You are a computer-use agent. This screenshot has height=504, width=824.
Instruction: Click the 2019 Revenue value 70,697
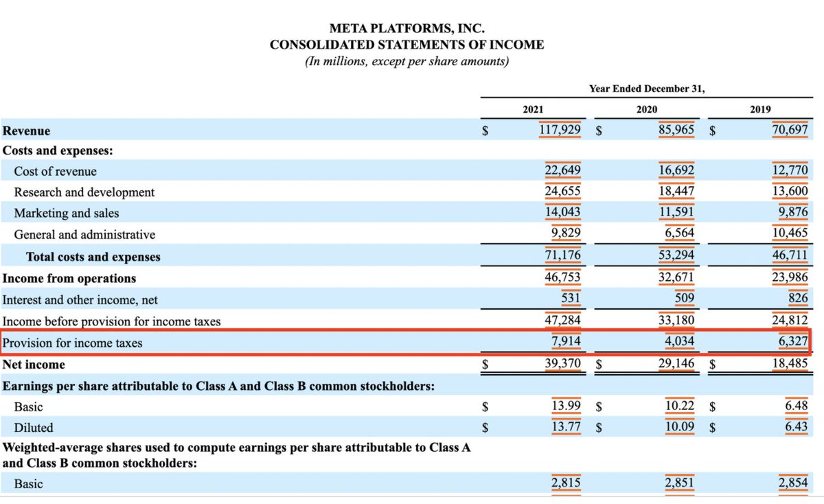790,129
